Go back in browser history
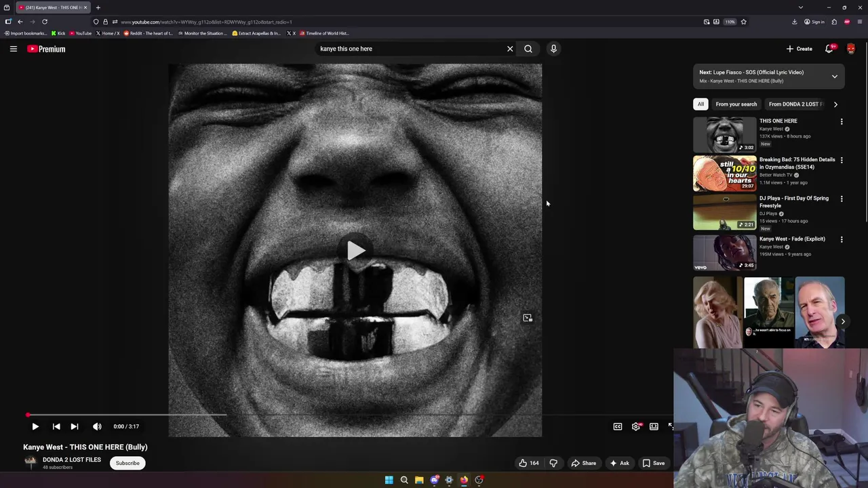Viewport: 868px width, 488px height. click(x=20, y=22)
